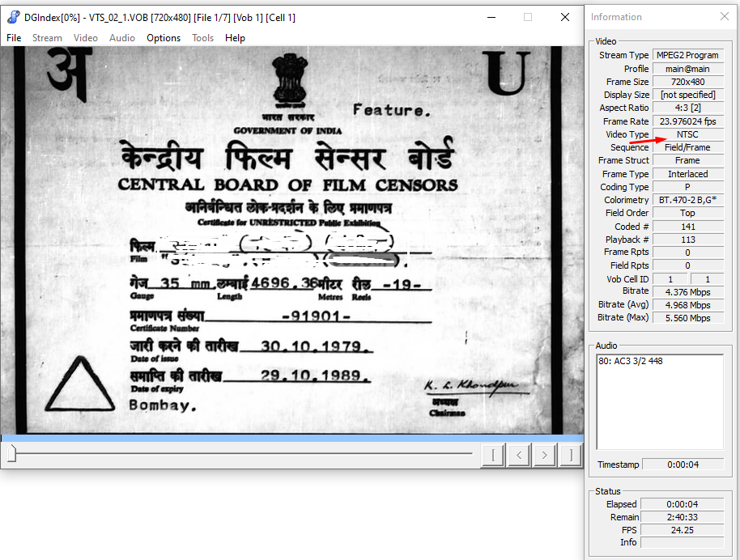This screenshot has width=740, height=560.
Task: Click the video position slider thumb
Action: (x=12, y=453)
